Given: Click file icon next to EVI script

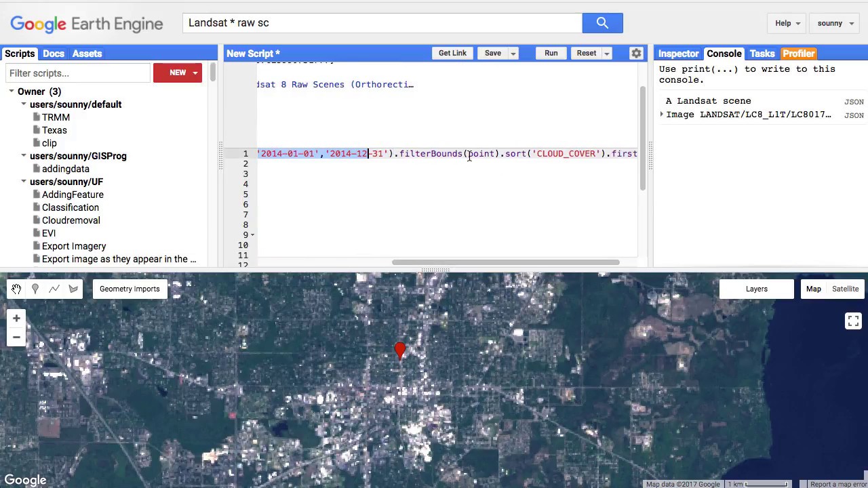Looking at the screenshot, I should pos(36,233).
